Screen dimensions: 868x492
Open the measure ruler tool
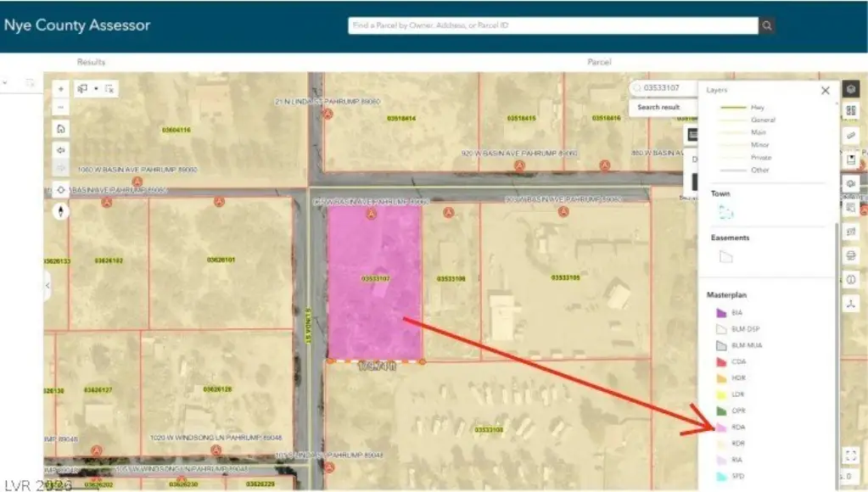click(x=851, y=136)
